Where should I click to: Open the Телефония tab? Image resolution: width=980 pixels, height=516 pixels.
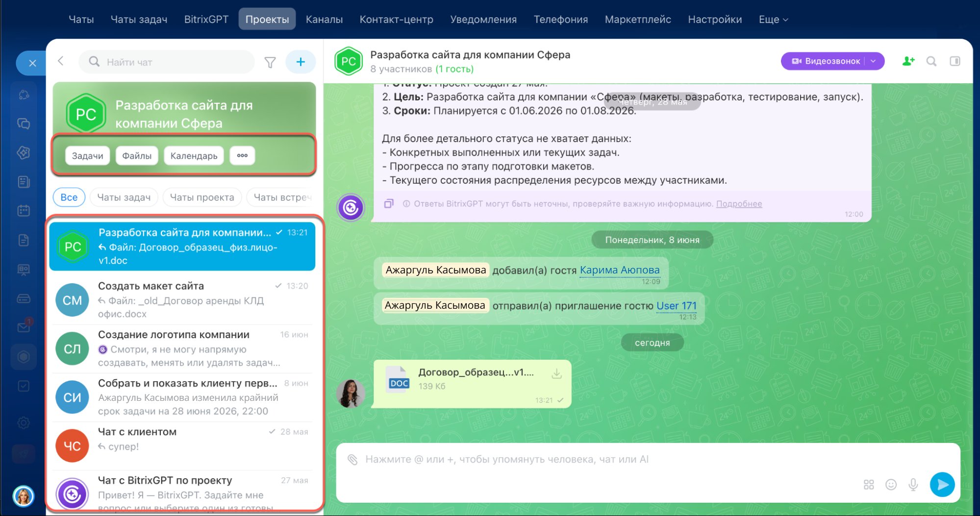point(561,20)
